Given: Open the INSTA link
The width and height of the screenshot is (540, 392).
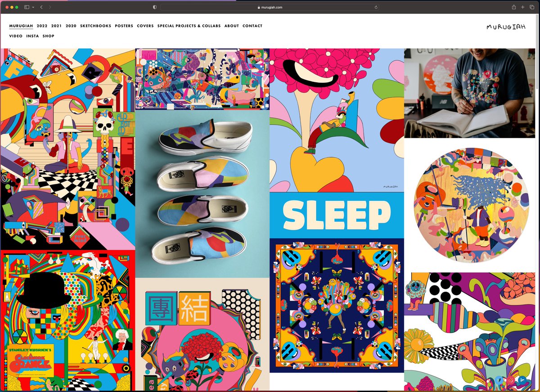Looking at the screenshot, I should tap(32, 36).
